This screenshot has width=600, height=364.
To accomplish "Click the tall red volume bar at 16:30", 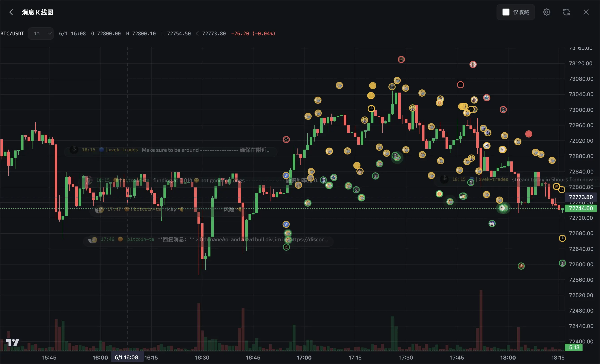I will point(199,327).
